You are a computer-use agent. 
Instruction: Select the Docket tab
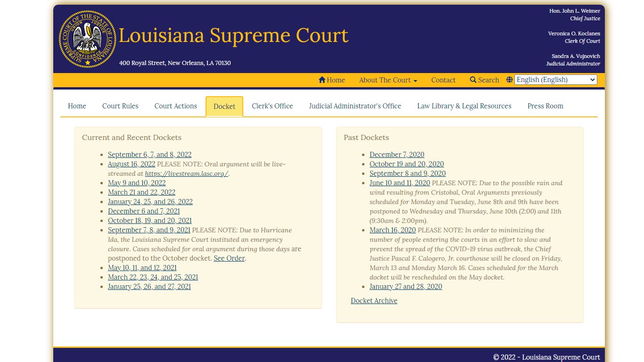click(x=224, y=107)
